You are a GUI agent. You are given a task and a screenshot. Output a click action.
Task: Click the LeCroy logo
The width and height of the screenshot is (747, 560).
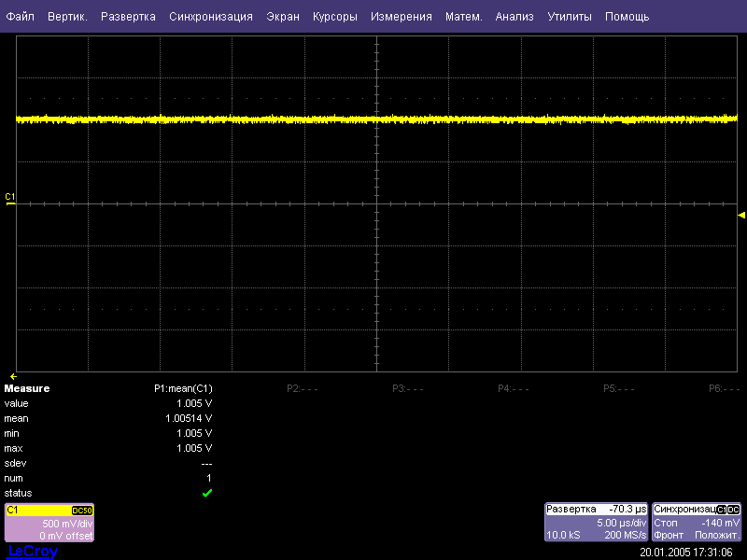33,552
